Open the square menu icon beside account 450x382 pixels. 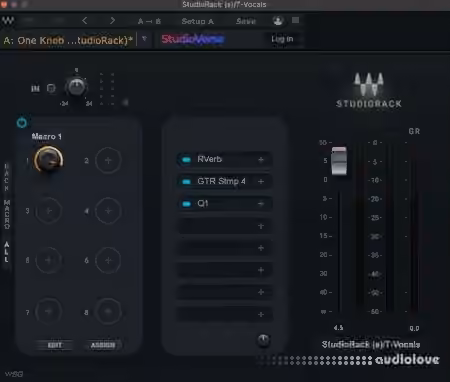[295, 20]
